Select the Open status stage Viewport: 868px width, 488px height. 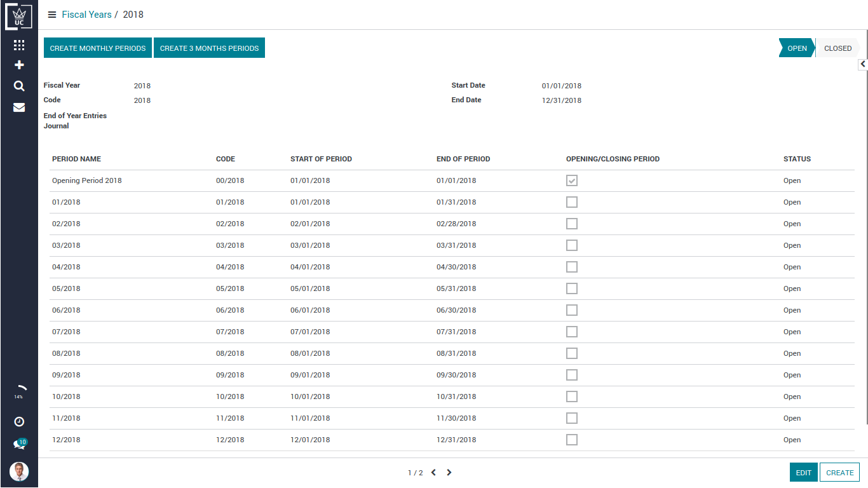coord(796,48)
